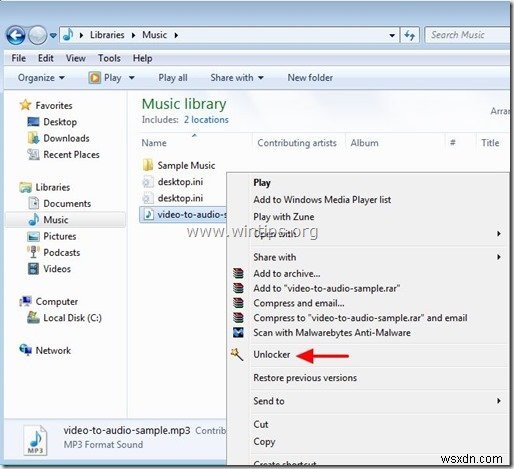The image size is (514, 469).
Task: Open the Organize dropdown
Action: point(41,78)
